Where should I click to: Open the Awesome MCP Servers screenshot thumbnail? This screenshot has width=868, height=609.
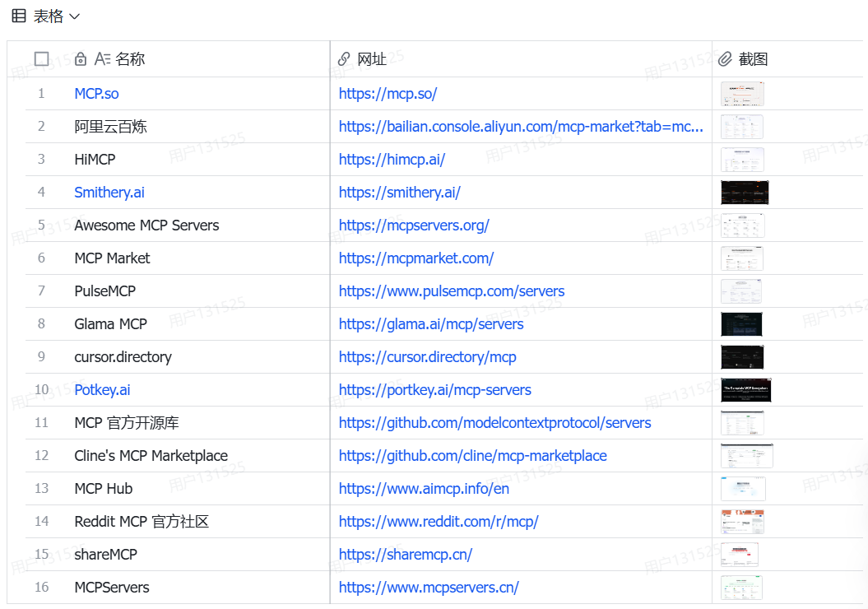pos(742,225)
